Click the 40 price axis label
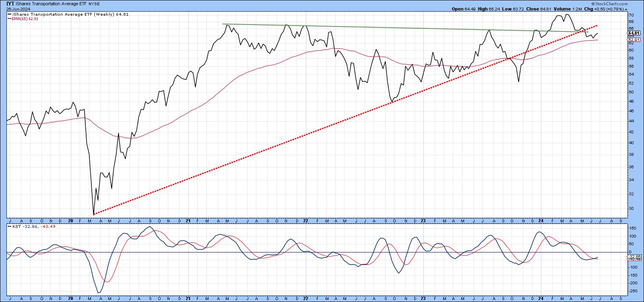 631,143
